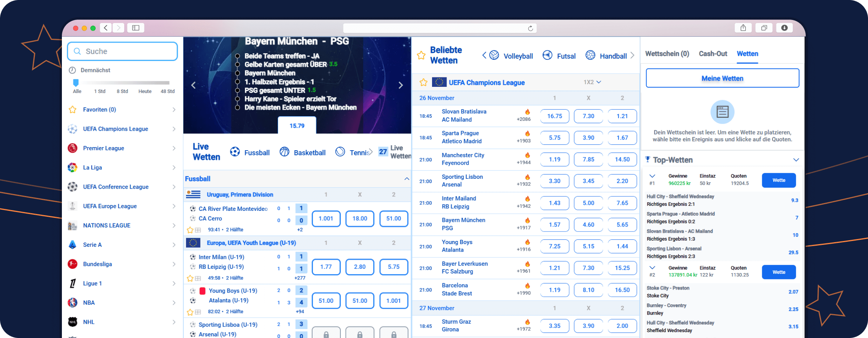Image resolution: width=868 pixels, height=338 pixels.
Task: Click the browser address bar
Action: pyautogui.click(x=439, y=28)
